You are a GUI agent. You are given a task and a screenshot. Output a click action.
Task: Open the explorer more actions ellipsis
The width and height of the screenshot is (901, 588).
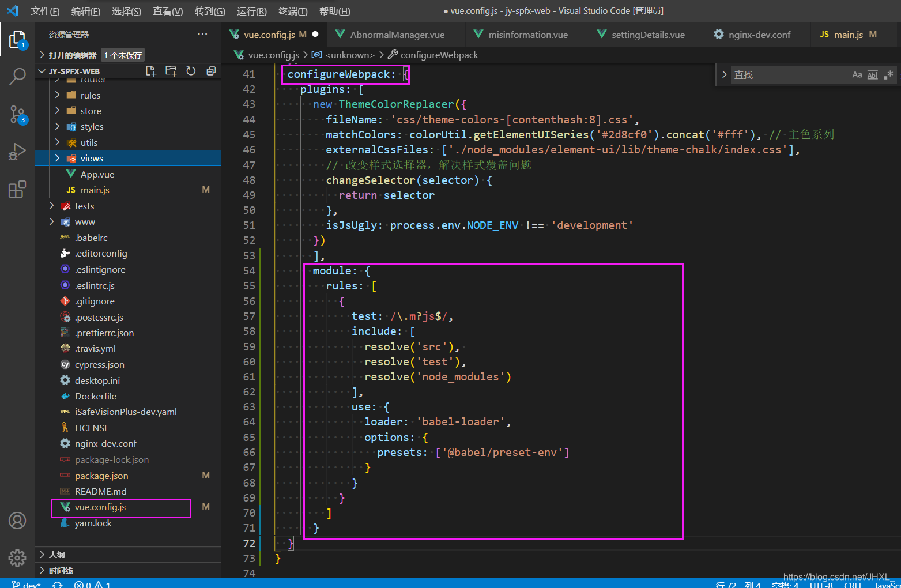pyautogui.click(x=202, y=35)
